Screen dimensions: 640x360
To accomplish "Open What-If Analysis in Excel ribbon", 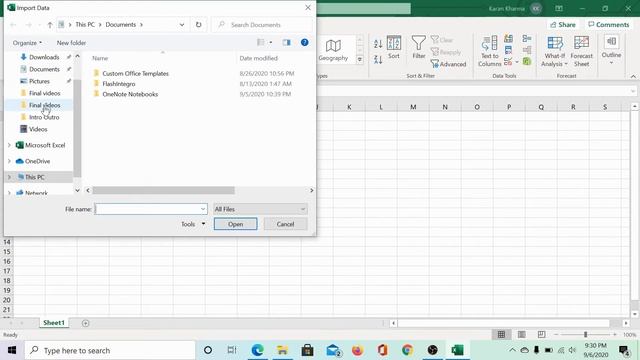I will point(555,51).
